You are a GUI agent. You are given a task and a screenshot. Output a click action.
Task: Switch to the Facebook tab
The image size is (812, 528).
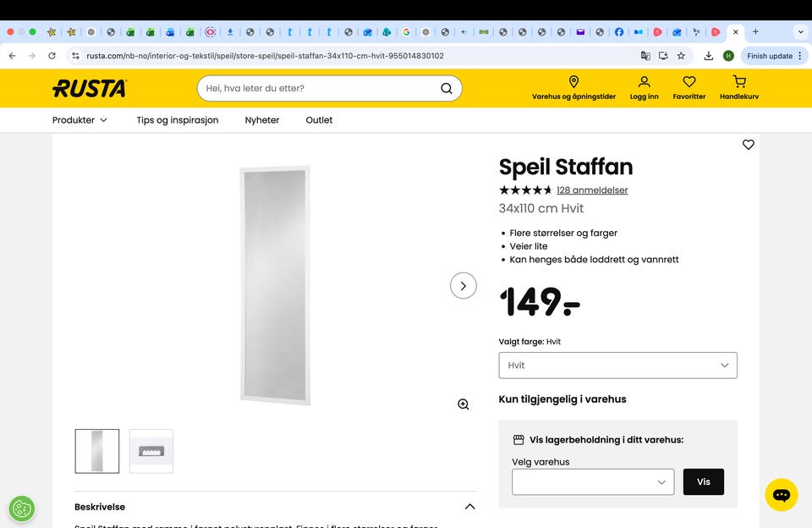619,32
